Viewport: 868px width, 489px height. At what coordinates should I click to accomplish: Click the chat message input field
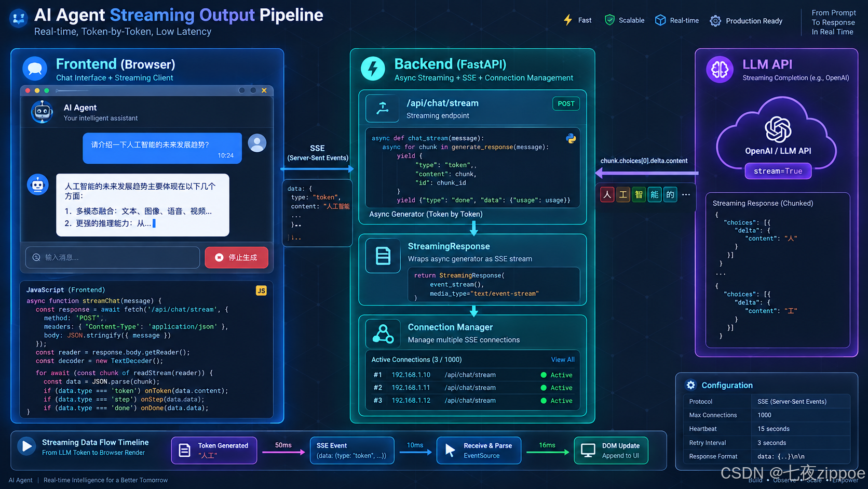pyautogui.click(x=113, y=257)
